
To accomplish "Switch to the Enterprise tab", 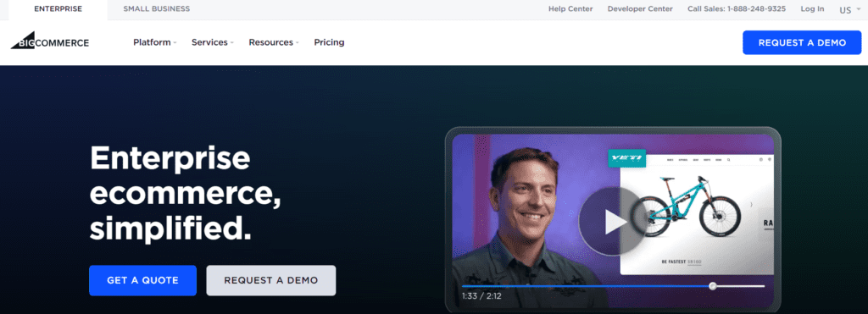I will 58,8.
